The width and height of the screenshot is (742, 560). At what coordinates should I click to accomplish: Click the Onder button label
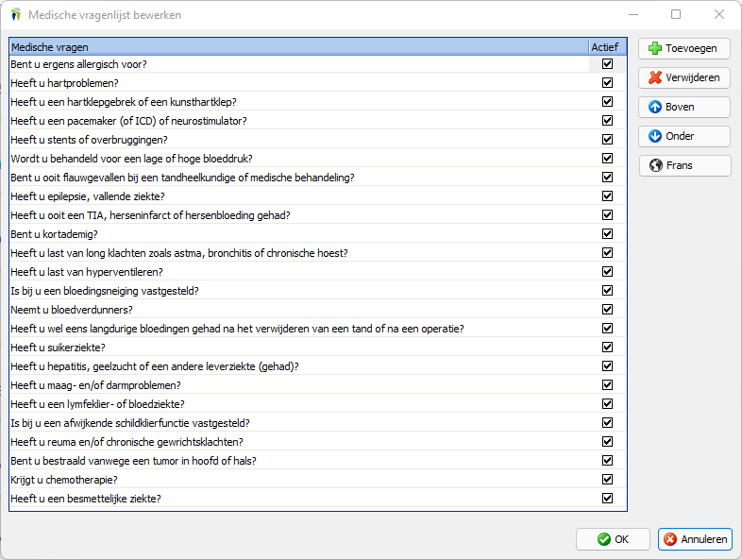(680, 136)
